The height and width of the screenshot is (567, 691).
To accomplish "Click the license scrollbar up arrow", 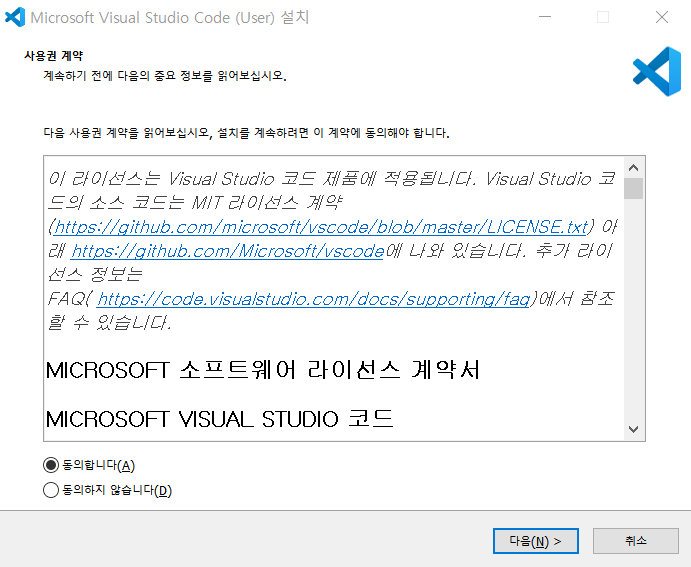I will [x=633, y=168].
